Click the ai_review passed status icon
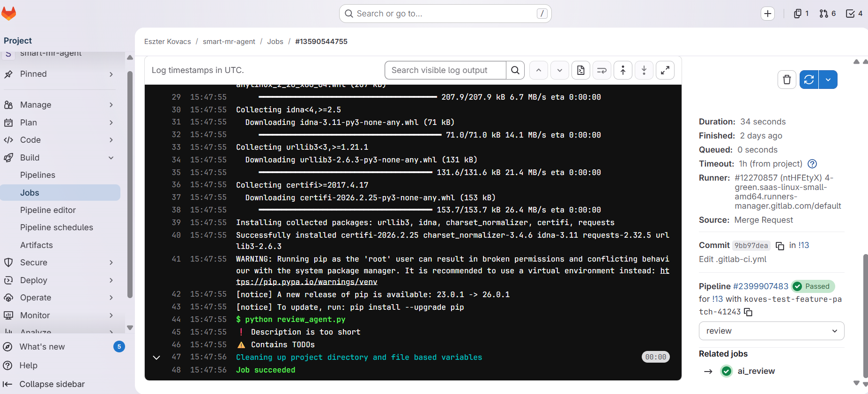Image resolution: width=868 pixels, height=394 pixels. 727,371
